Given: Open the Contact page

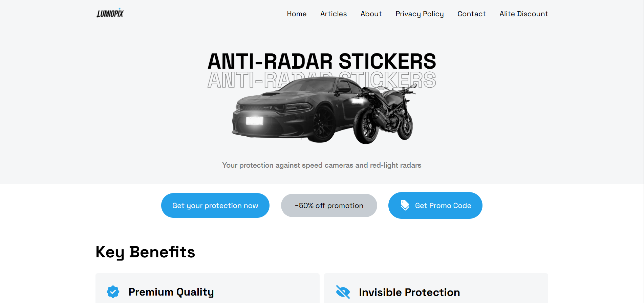Looking at the screenshot, I should pyautogui.click(x=471, y=14).
